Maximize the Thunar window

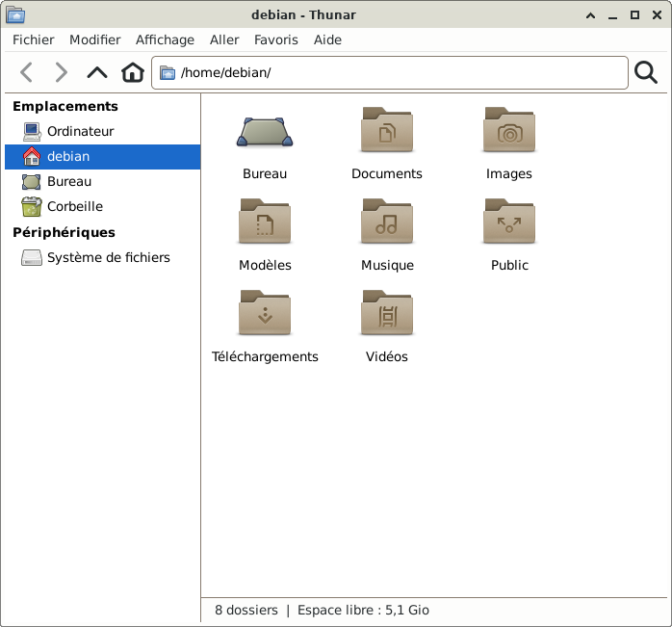634,15
